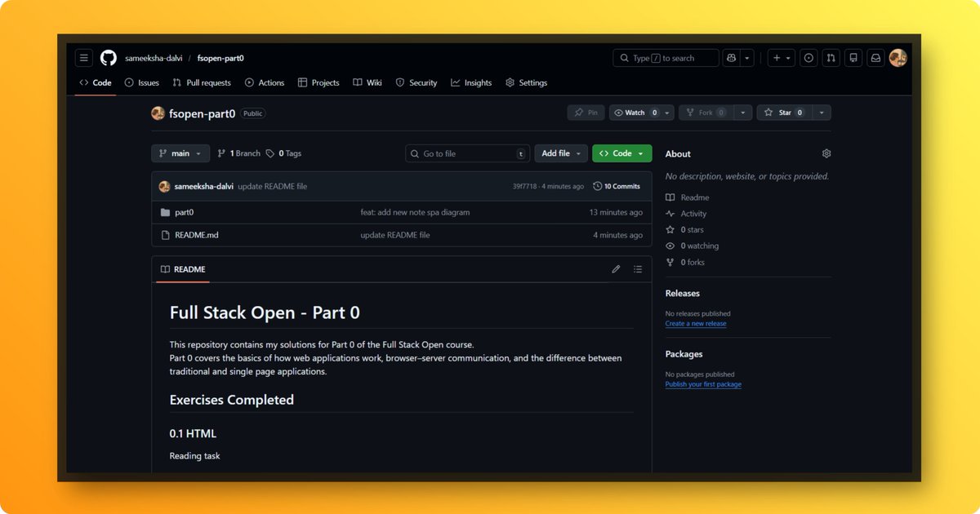Open the README.md file
Image resolution: width=980 pixels, height=514 pixels.
[197, 235]
